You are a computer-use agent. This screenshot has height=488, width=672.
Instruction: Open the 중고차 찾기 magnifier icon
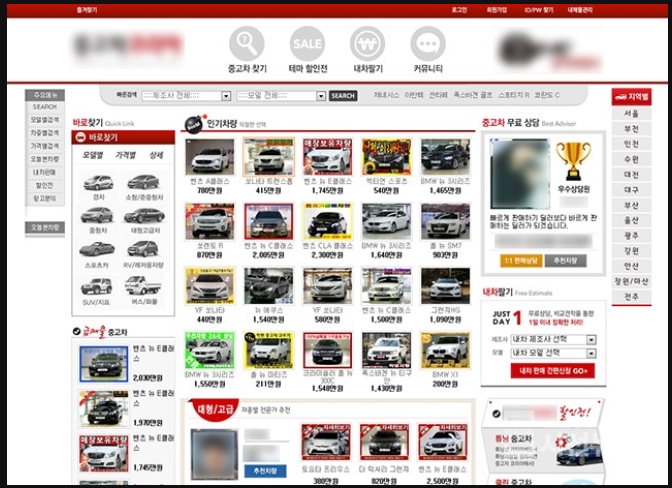click(x=247, y=44)
